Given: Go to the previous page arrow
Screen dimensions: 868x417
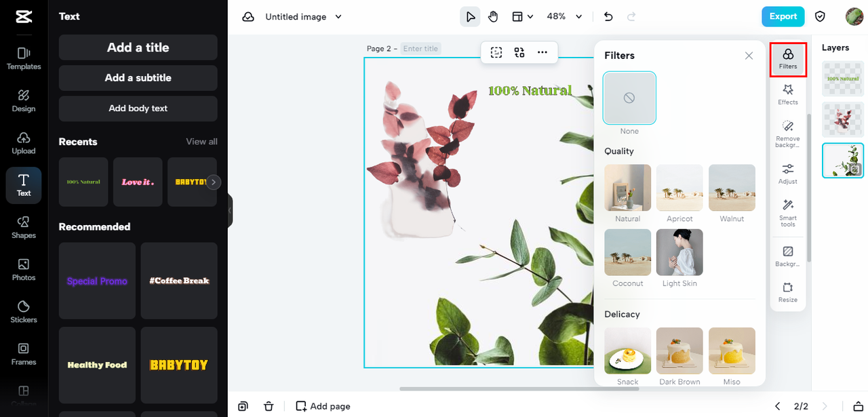Looking at the screenshot, I should pos(778,406).
